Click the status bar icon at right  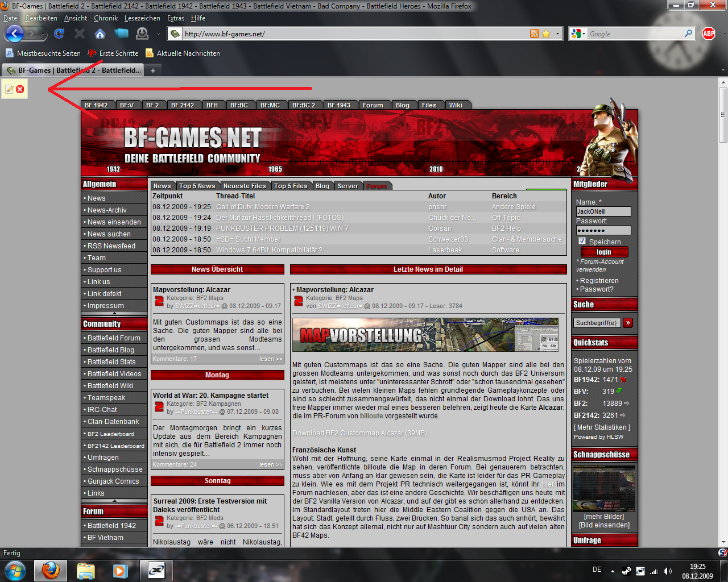tap(723, 553)
